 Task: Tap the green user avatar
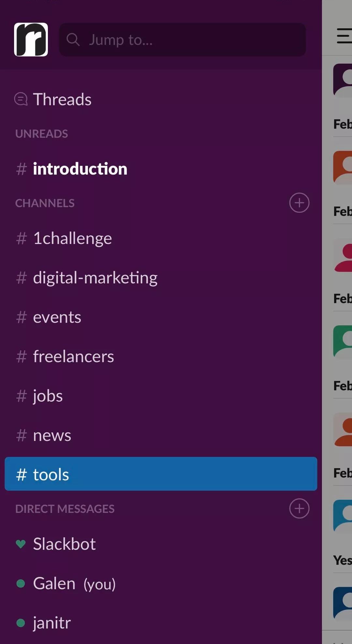pos(343,342)
